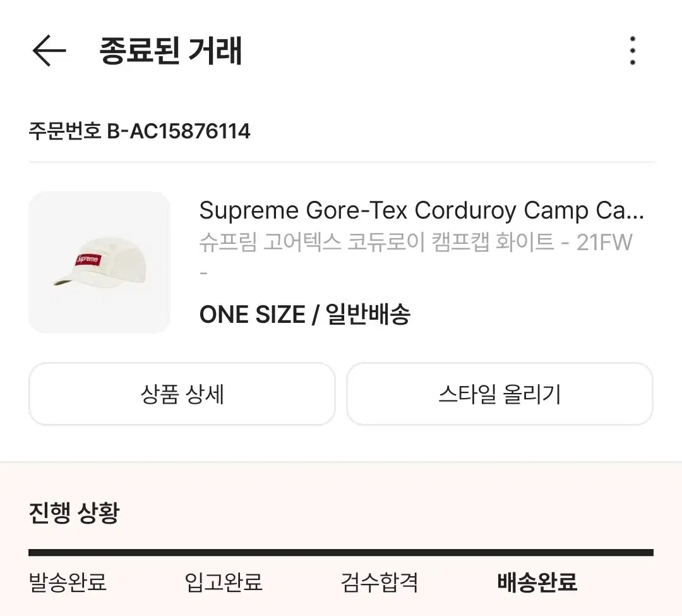The image size is (682, 616).
Task: Tap the 진행 상황 section heading
Action: 74,513
